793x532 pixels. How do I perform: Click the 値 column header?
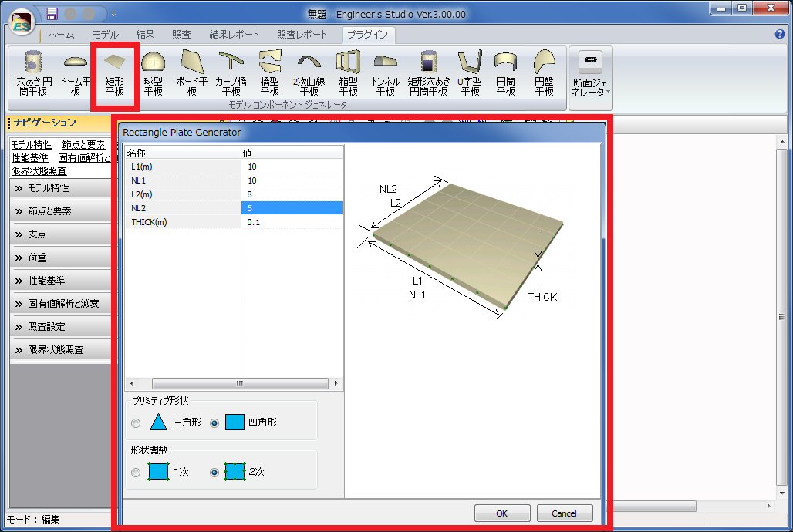tap(292, 153)
